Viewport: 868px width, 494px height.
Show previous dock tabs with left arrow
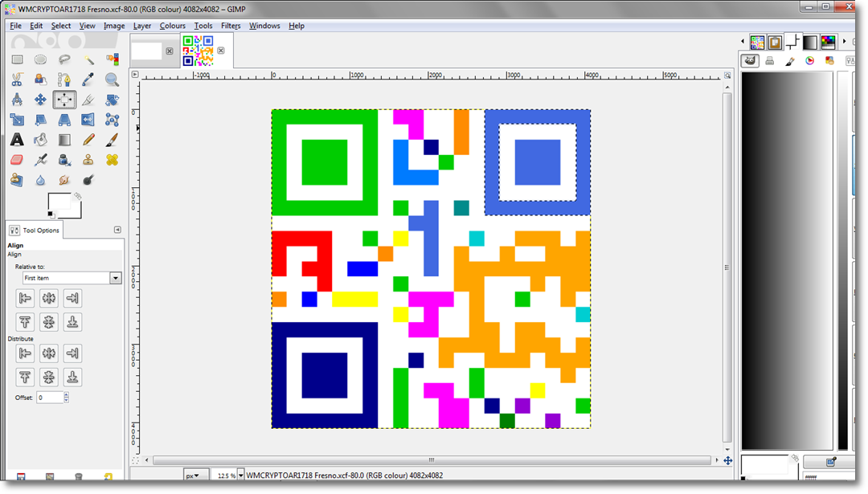pos(743,42)
